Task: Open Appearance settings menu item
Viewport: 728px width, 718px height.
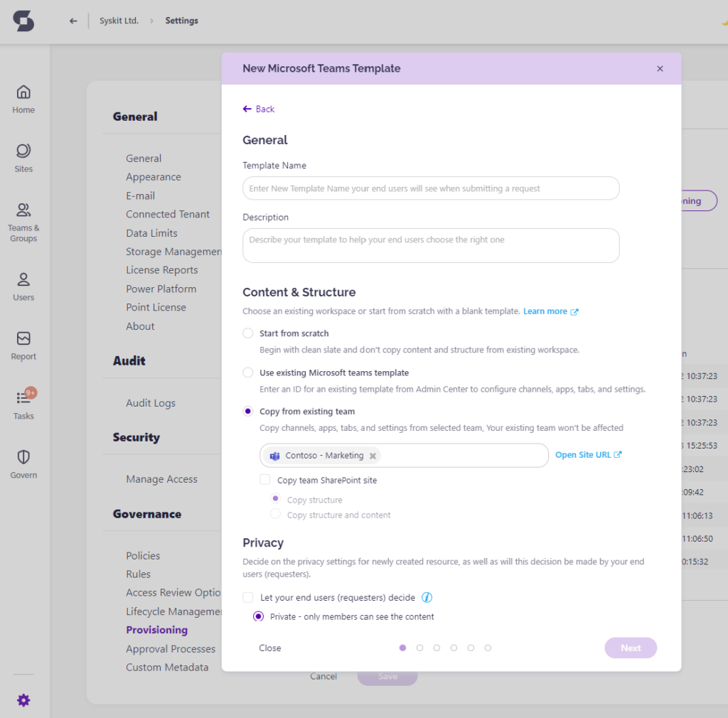Action: pos(154,177)
